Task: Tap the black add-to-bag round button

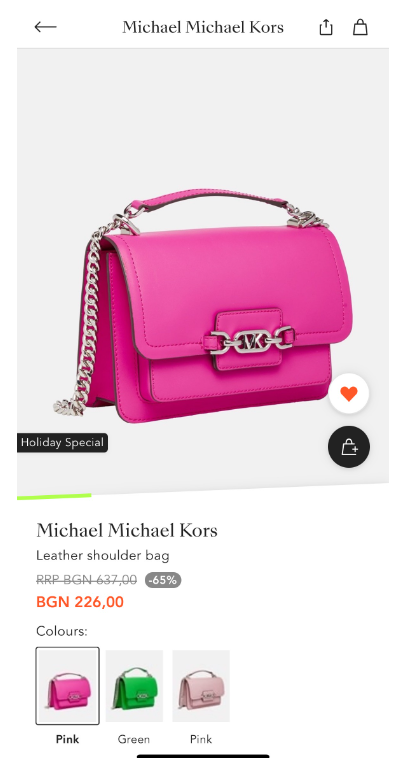Action: click(x=349, y=447)
